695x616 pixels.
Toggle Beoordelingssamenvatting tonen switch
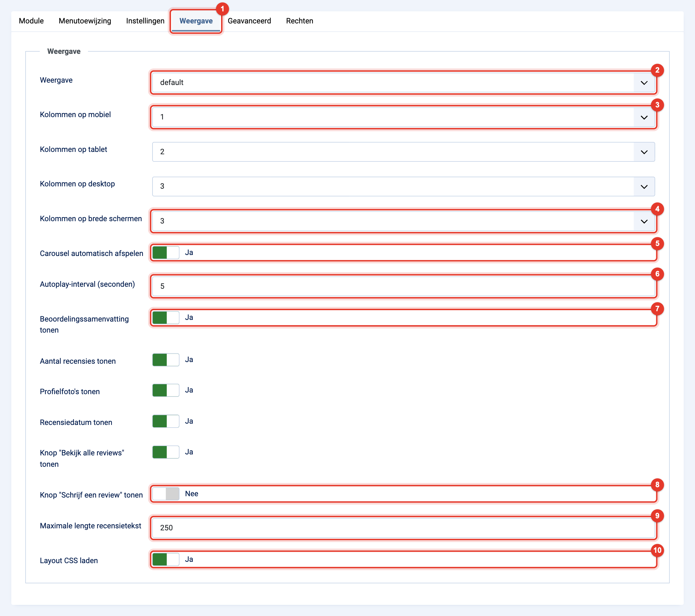pyautogui.click(x=166, y=317)
